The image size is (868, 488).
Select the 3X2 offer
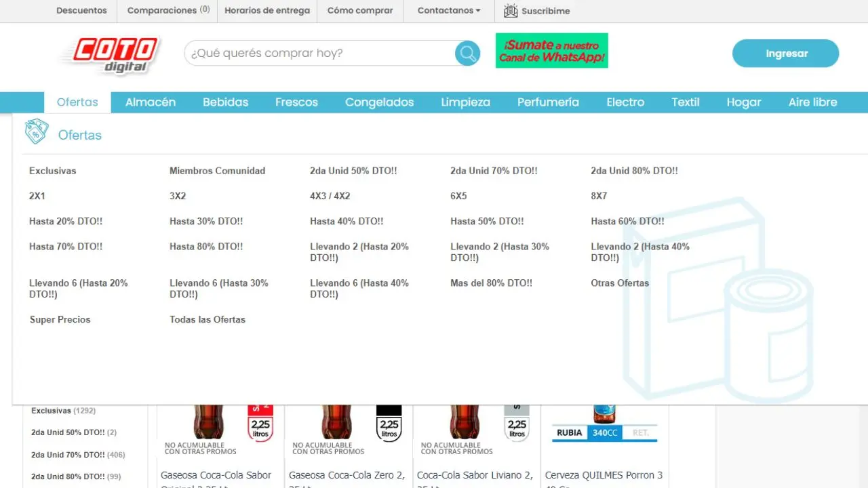coord(178,196)
